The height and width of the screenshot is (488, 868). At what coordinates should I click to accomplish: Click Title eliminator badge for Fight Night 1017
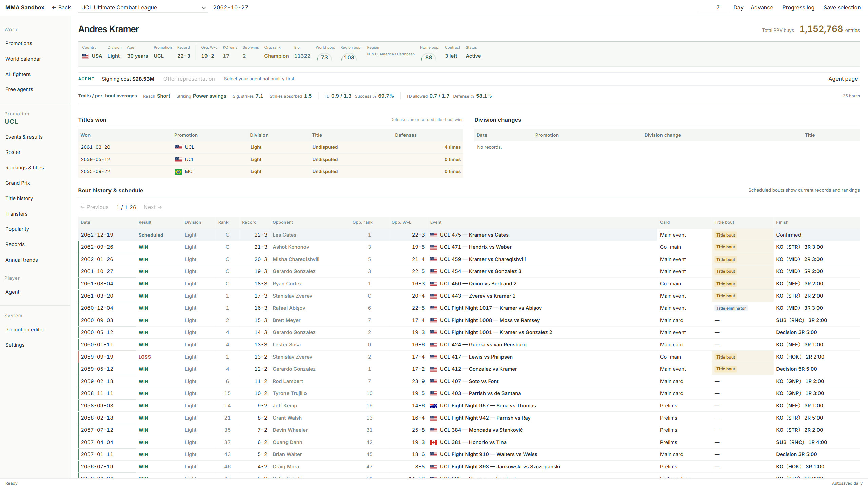731,308
